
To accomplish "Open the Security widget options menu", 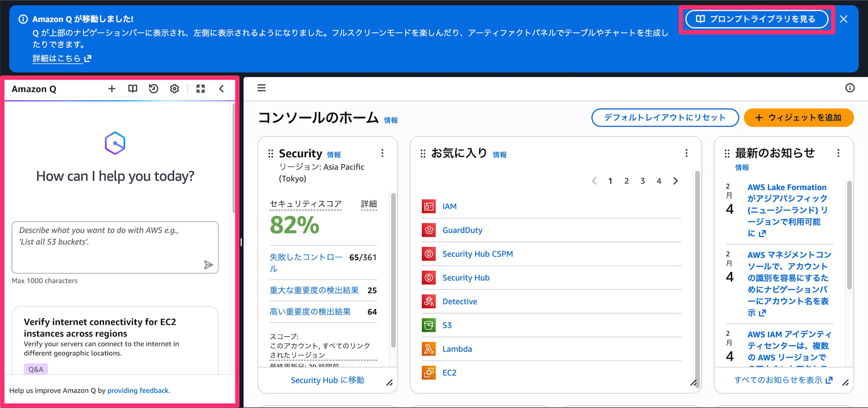I will (382, 153).
